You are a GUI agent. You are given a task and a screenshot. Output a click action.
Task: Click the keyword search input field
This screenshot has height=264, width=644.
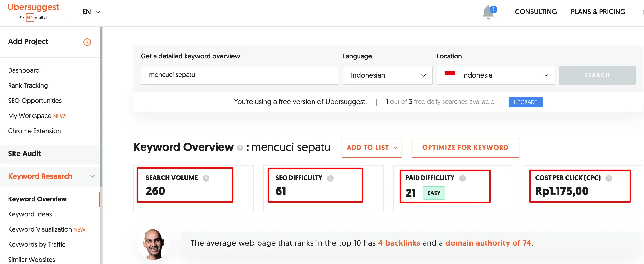(240, 75)
